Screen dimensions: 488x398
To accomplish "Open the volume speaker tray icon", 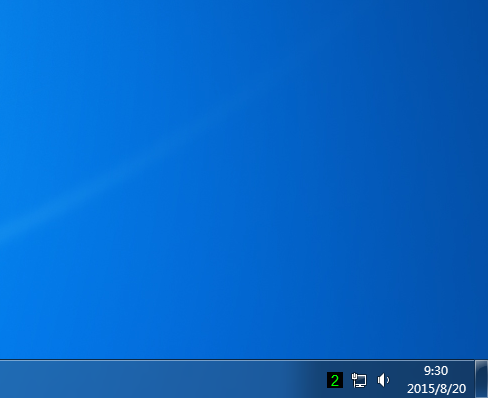I will click(x=383, y=380).
